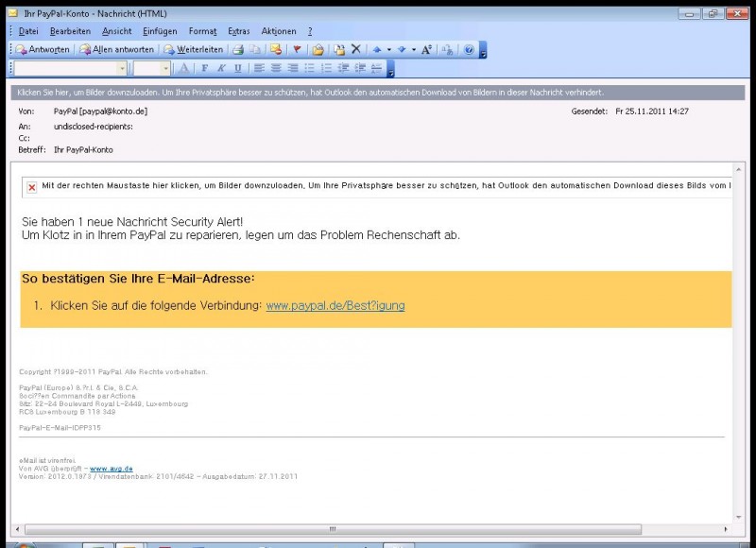Viewport: 756px width, 548px height.
Task: Click the move-to-folder icon
Action: 339,50
